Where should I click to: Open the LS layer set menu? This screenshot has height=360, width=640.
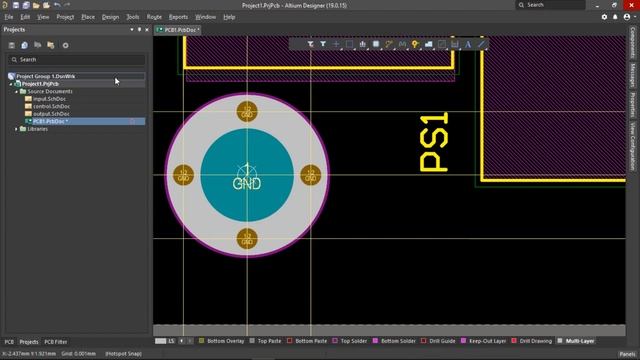pos(171,341)
